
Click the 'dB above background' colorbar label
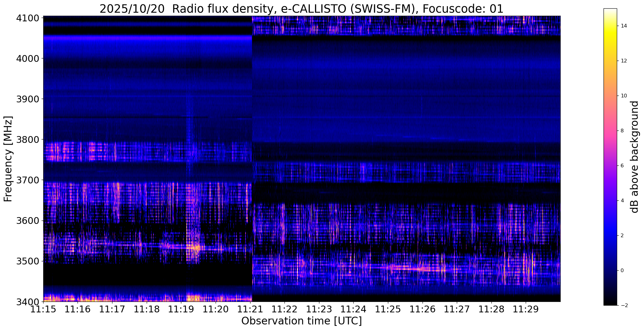pyautogui.click(x=635, y=157)
